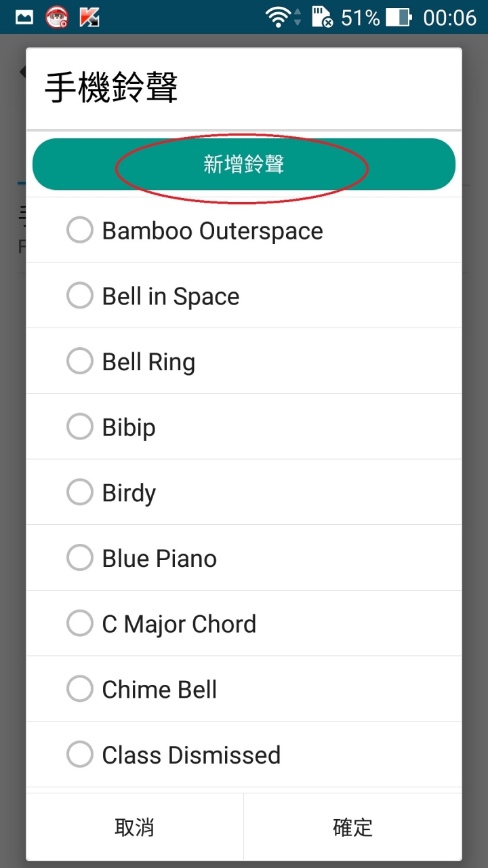Tap the SD card error status icon

tap(322, 17)
